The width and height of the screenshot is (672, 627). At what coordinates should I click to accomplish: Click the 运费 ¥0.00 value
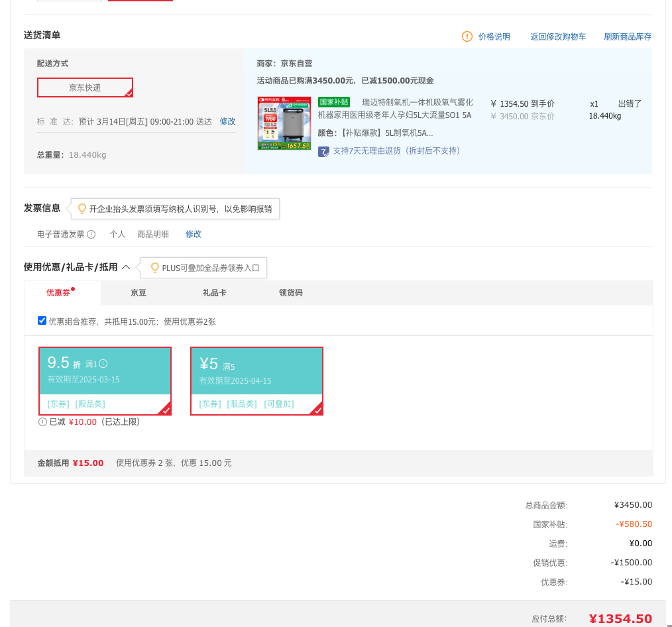[x=641, y=543]
